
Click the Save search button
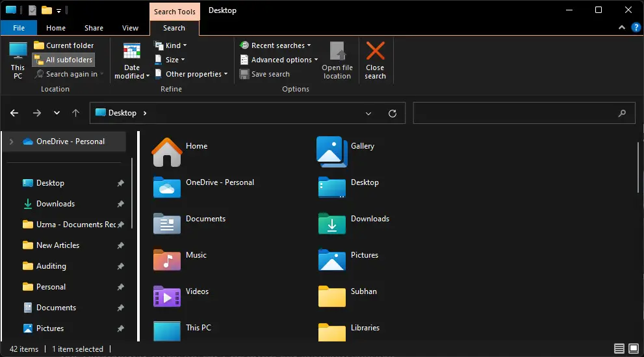pos(265,74)
